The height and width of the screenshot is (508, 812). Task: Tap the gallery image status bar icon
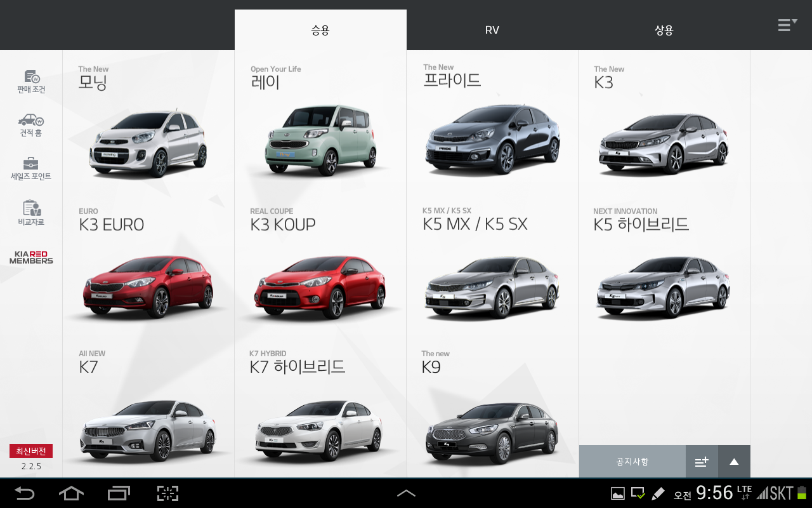point(617,493)
